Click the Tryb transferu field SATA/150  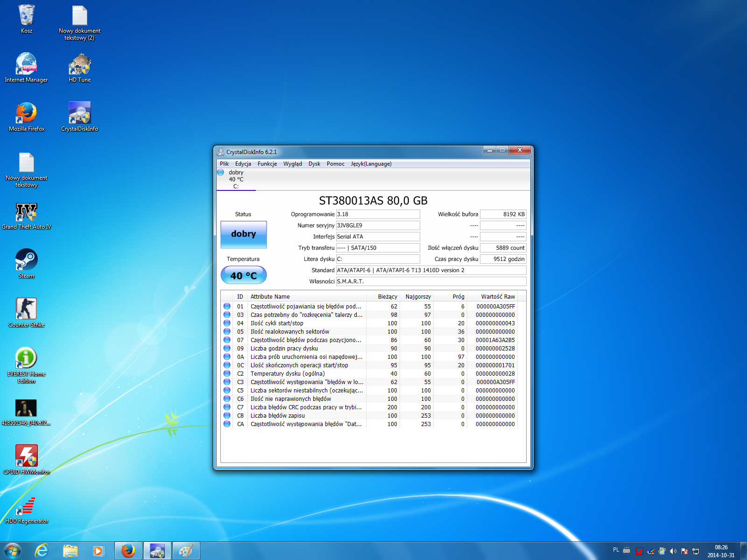[378, 248]
